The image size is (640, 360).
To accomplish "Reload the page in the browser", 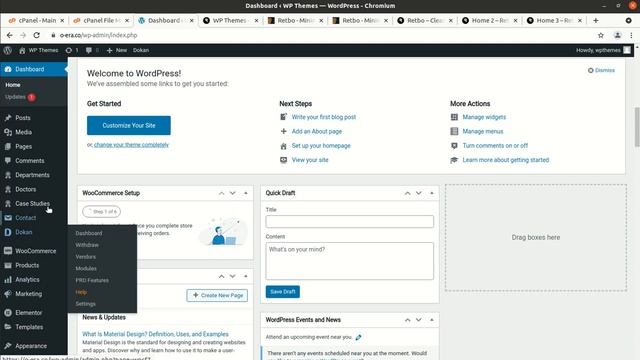I will pyautogui.click(x=36, y=35).
